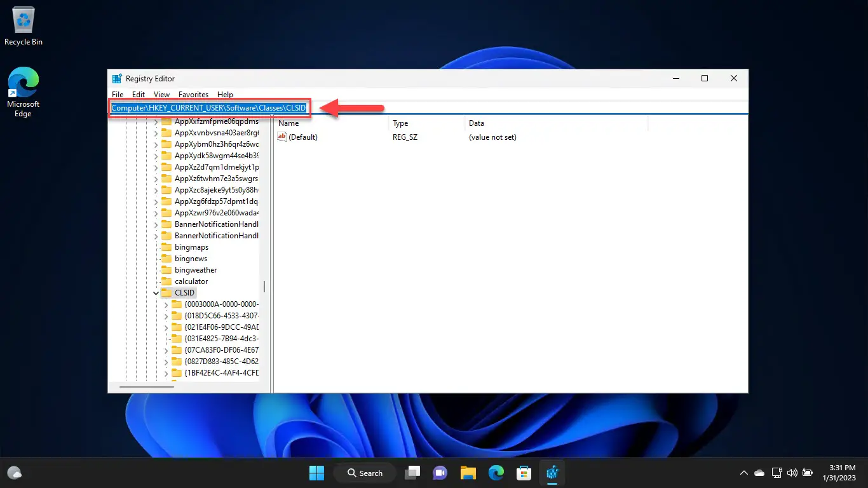Click the calculator key folder icon
This screenshot has height=488, width=868.
(x=166, y=281)
